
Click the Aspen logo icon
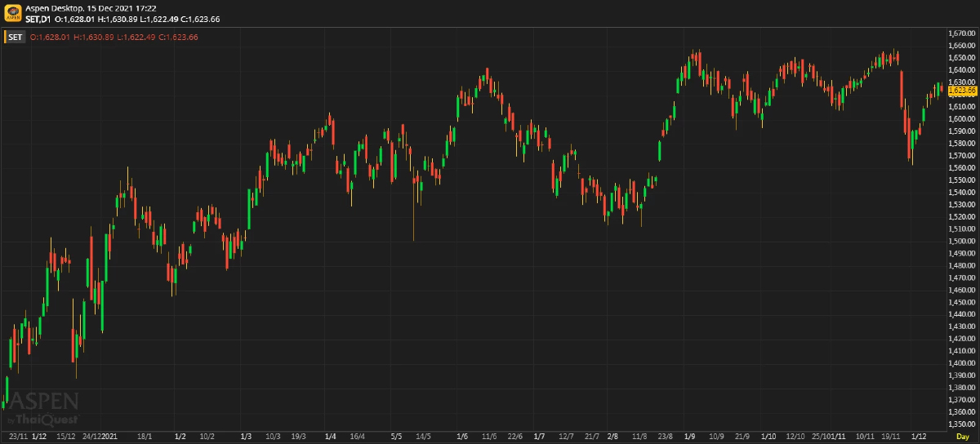(x=13, y=13)
